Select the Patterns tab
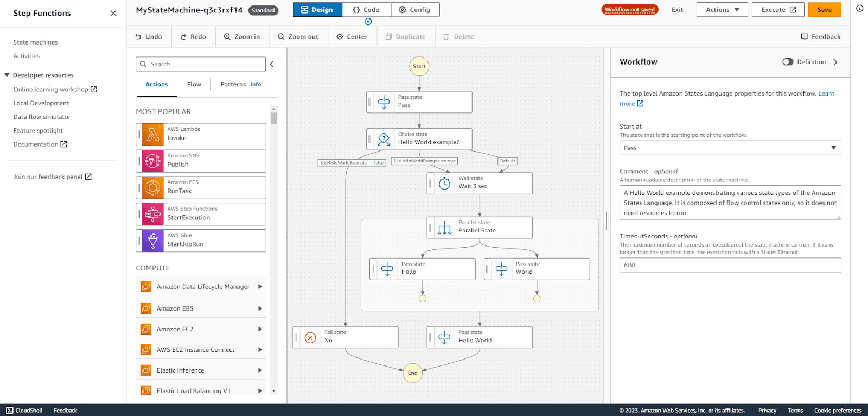 point(233,84)
